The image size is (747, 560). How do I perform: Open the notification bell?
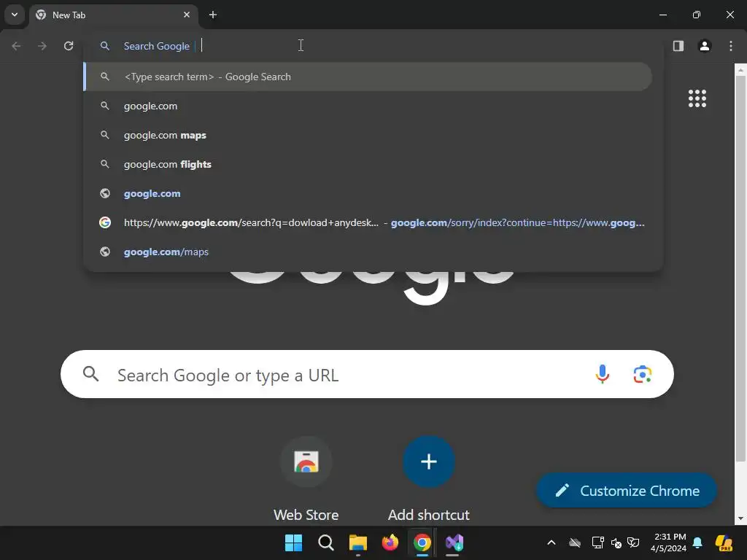[x=697, y=542]
